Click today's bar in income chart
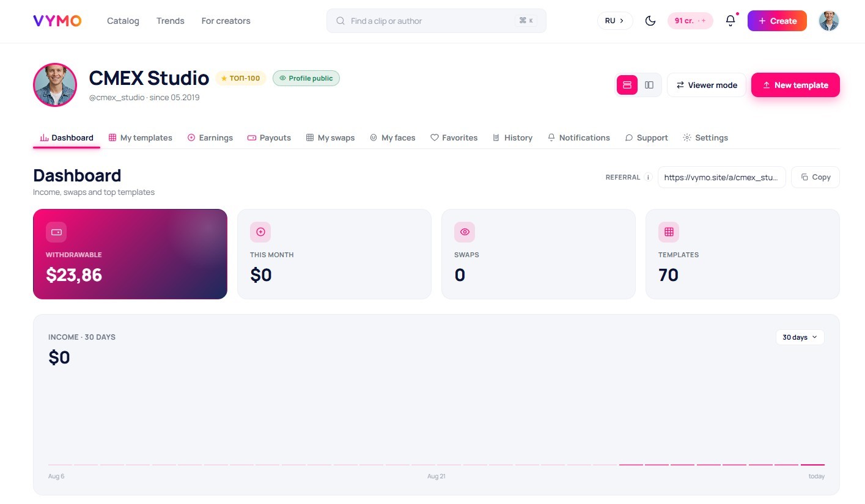Screen dimensions: 865x504 tap(812, 465)
